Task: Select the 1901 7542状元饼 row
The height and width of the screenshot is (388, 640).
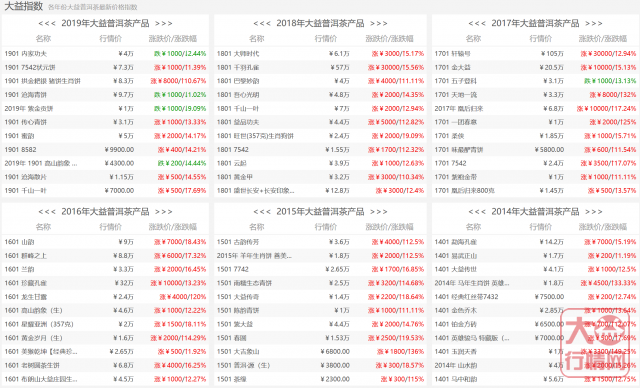Action: click(x=105, y=67)
